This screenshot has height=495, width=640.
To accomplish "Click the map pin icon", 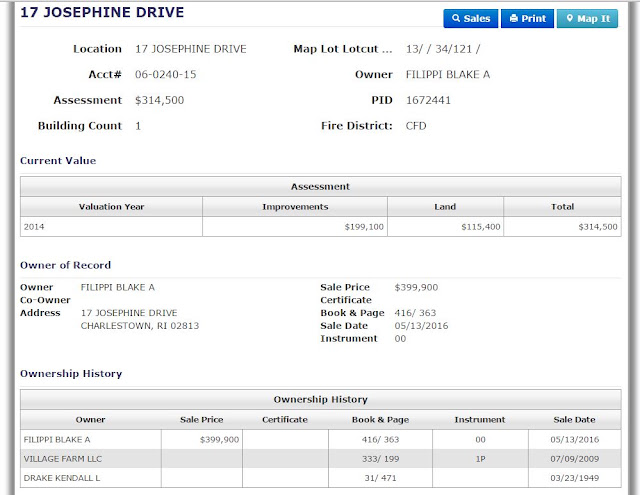I will [x=570, y=18].
